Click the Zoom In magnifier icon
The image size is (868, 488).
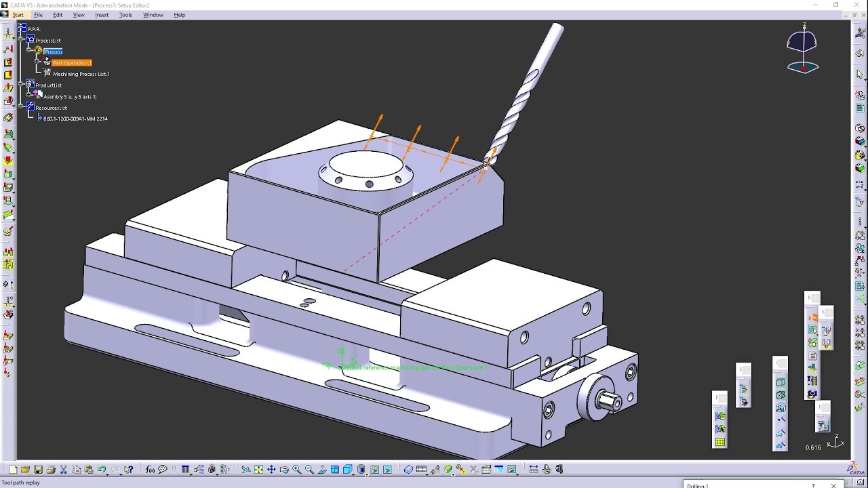[296, 469]
